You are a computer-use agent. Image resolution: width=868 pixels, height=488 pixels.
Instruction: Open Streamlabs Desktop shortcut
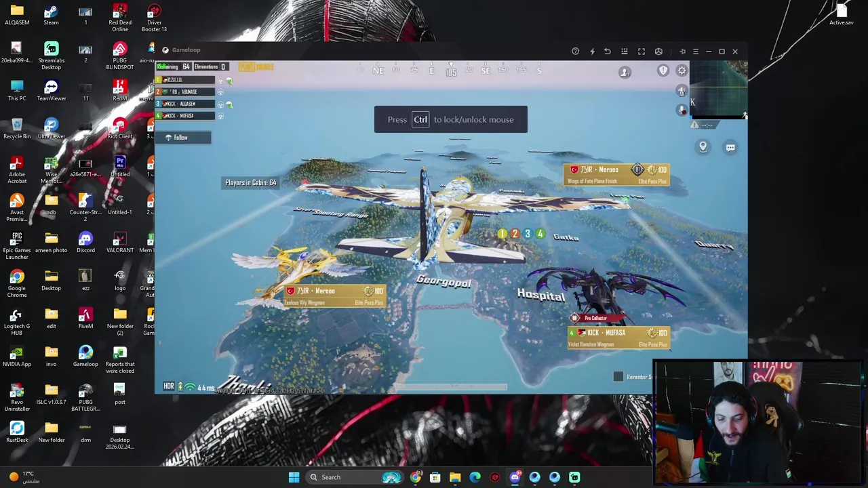51,56
